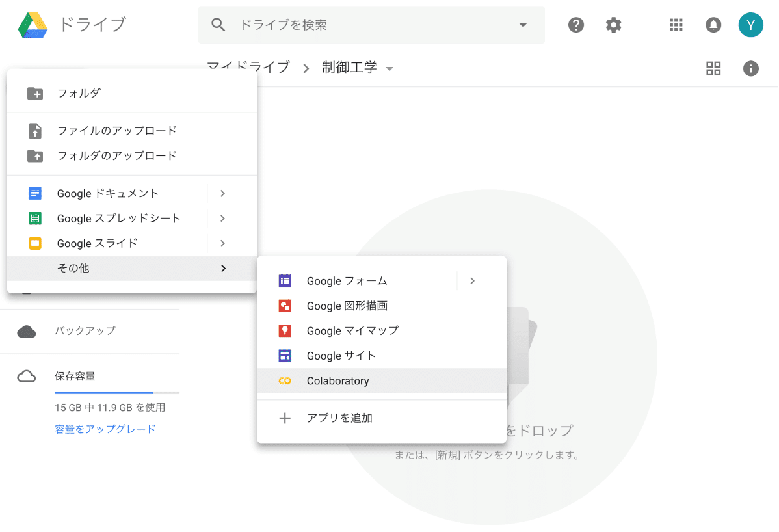The image size is (779, 532).
Task: Check notifications via the bell icon
Action: click(x=713, y=25)
